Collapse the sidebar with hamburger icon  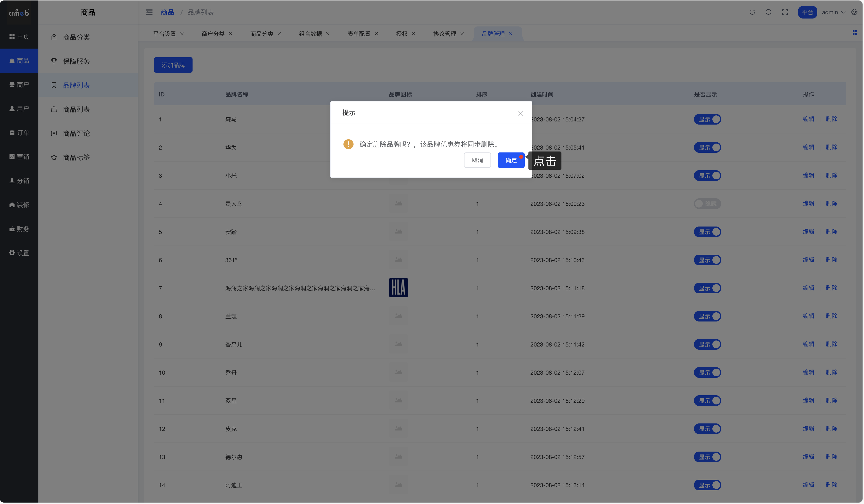point(149,12)
